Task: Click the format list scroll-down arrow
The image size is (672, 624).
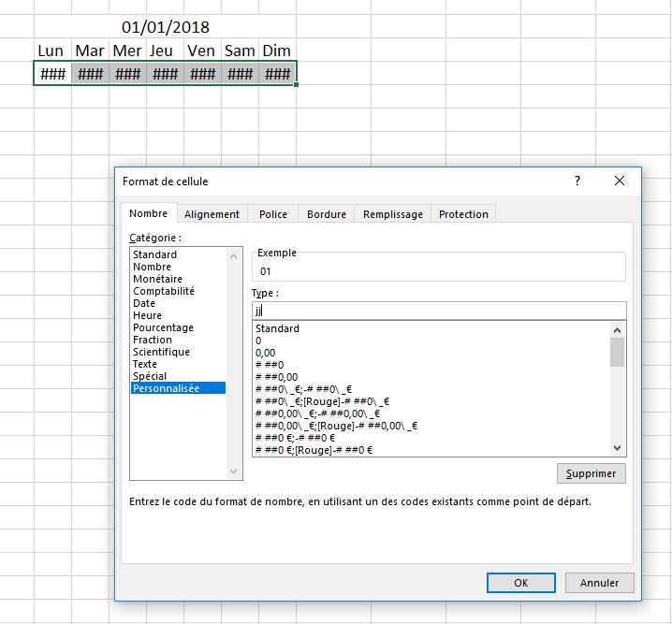Action: (x=617, y=448)
